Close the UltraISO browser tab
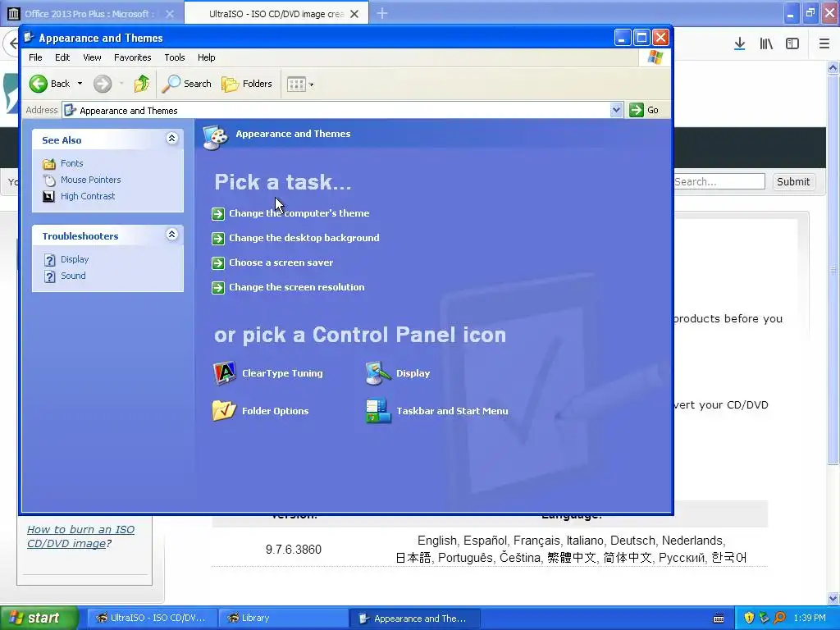The height and width of the screenshot is (630, 840). coord(354,14)
